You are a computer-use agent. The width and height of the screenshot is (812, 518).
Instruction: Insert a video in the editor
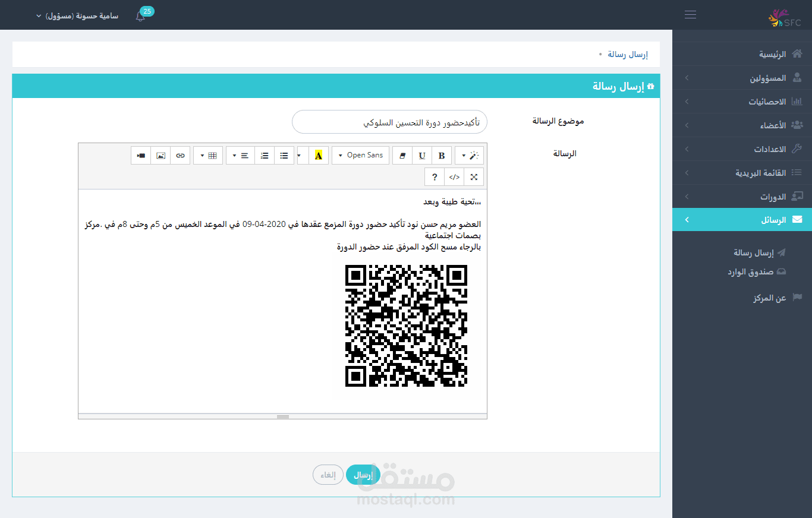point(141,155)
